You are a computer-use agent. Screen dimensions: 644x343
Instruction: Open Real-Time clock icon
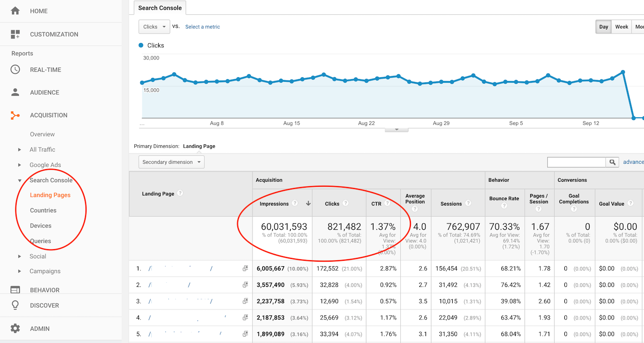click(x=15, y=69)
